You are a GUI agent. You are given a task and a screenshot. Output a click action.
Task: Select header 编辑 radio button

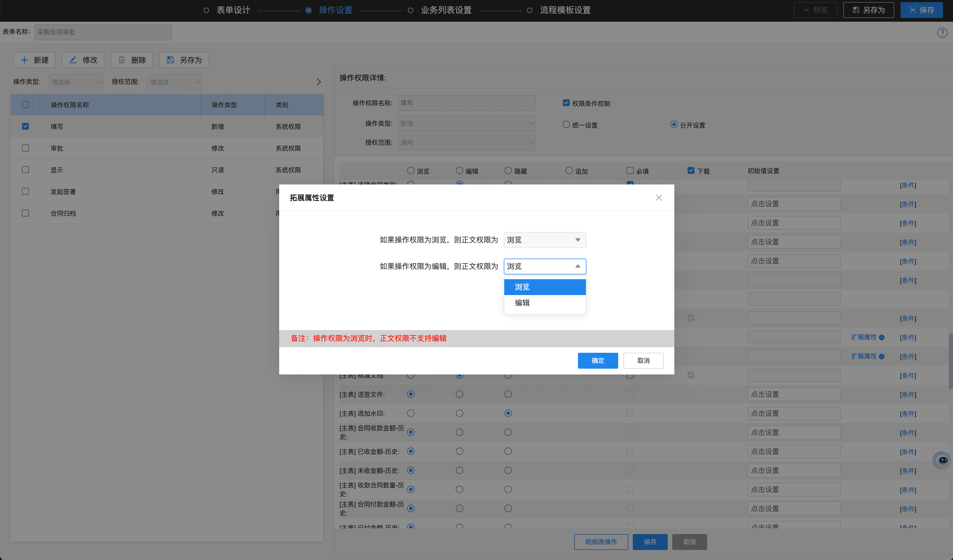coord(460,171)
